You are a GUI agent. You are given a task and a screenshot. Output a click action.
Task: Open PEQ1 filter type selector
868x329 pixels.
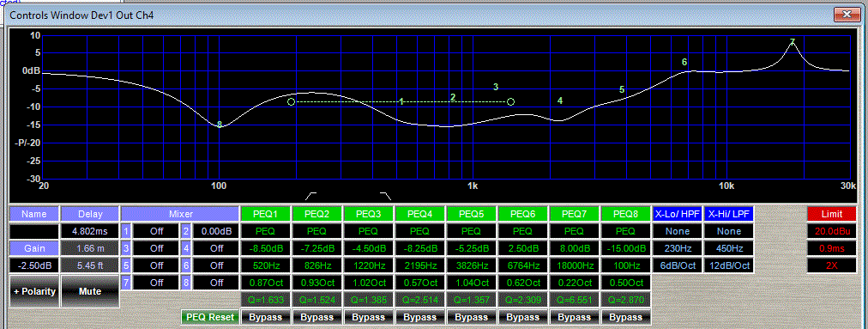(x=266, y=231)
